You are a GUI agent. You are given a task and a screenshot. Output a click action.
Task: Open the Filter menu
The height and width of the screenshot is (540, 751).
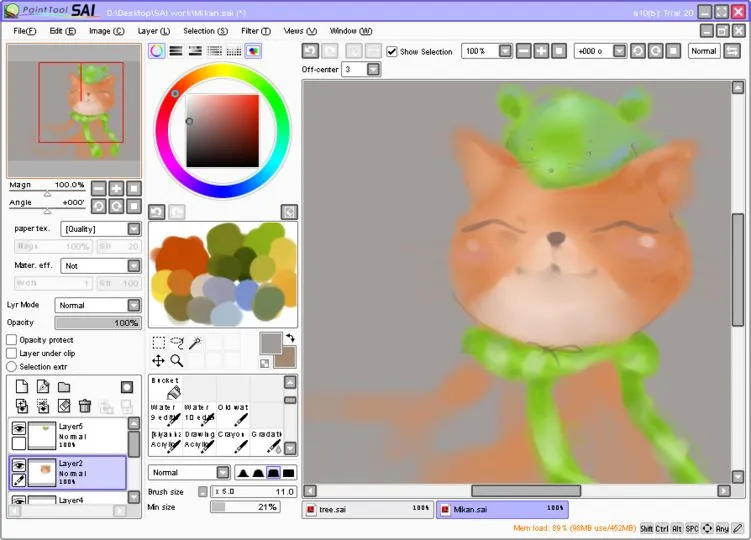(256, 31)
